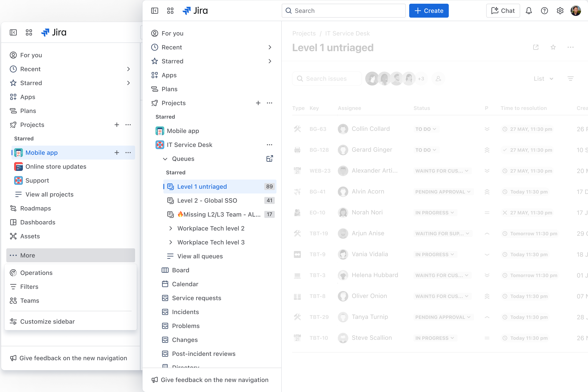The height and width of the screenshot is (392, 588).
Task: Open app switcher grid in front Jira window
Action: (x=170, y=11)
